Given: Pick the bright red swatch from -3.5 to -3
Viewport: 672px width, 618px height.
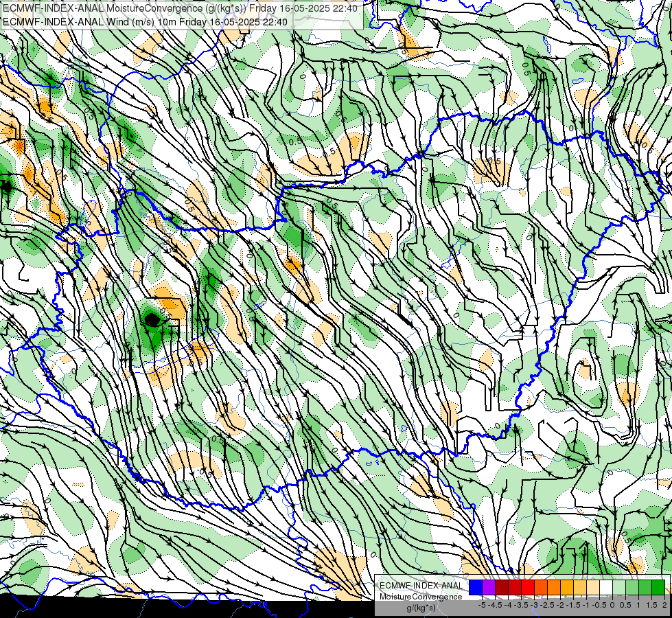Looking at the screenshot, I should click(x=528, y=587).
